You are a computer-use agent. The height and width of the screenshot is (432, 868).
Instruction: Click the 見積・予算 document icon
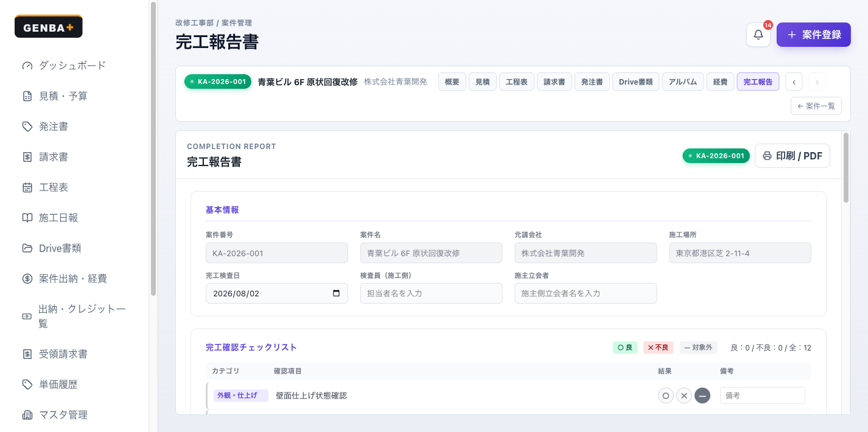pos(27,96)
